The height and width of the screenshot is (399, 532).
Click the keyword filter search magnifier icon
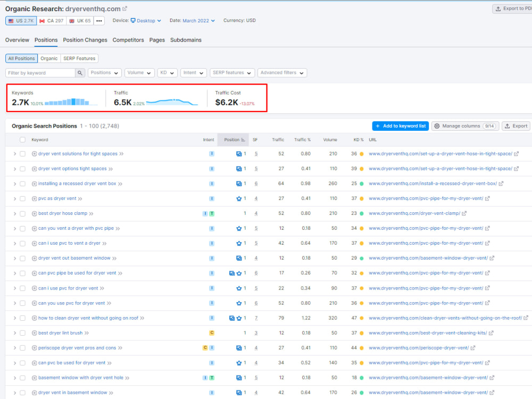tap(80, 73)
